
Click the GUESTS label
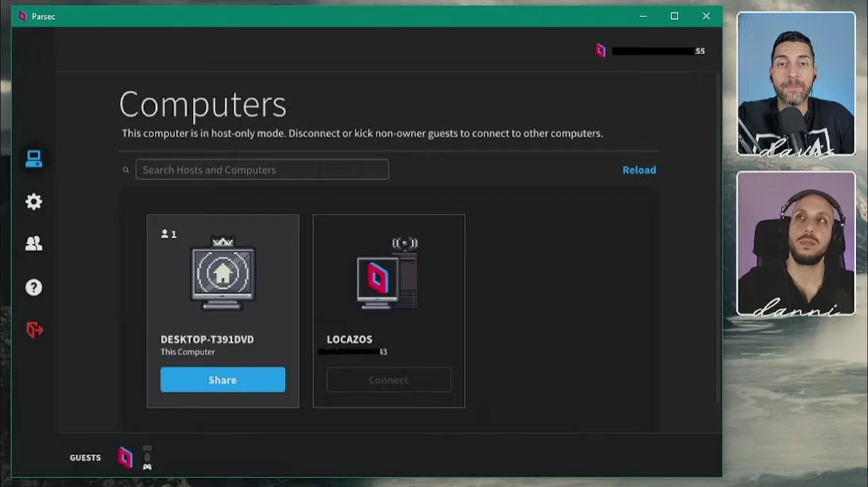(85, 458)
